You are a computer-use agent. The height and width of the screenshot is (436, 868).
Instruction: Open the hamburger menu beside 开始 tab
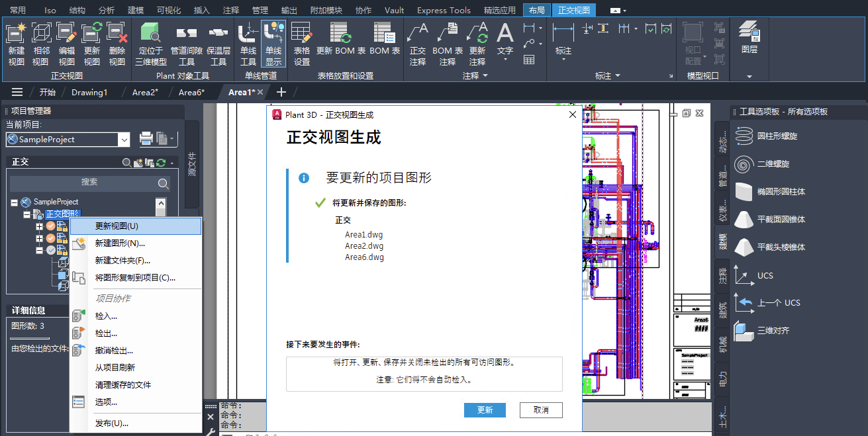tap(17, 92)
